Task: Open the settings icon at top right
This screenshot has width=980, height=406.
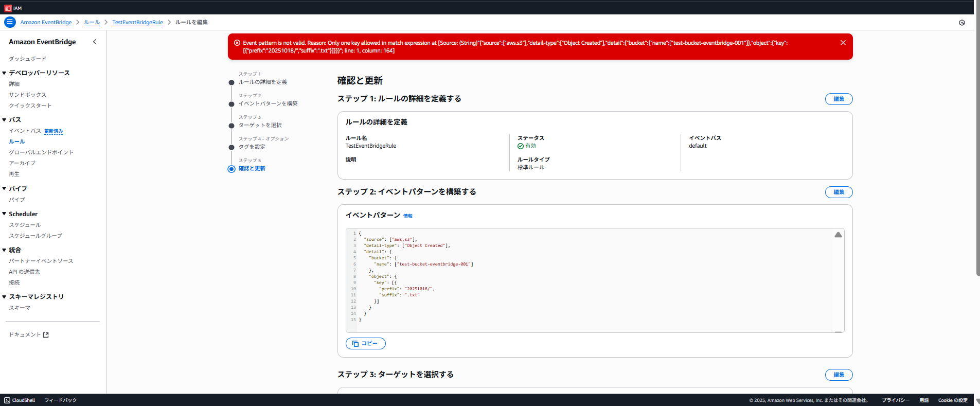Action: (x=961, y=23)
